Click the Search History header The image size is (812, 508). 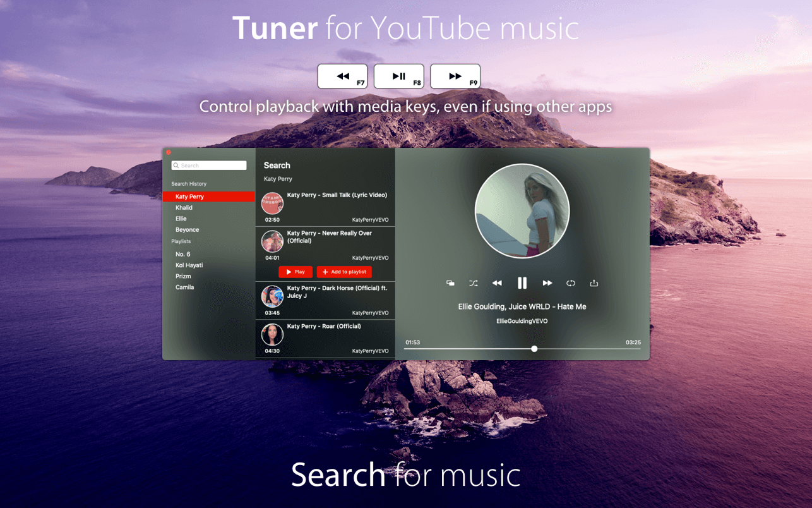pos(189,184)
